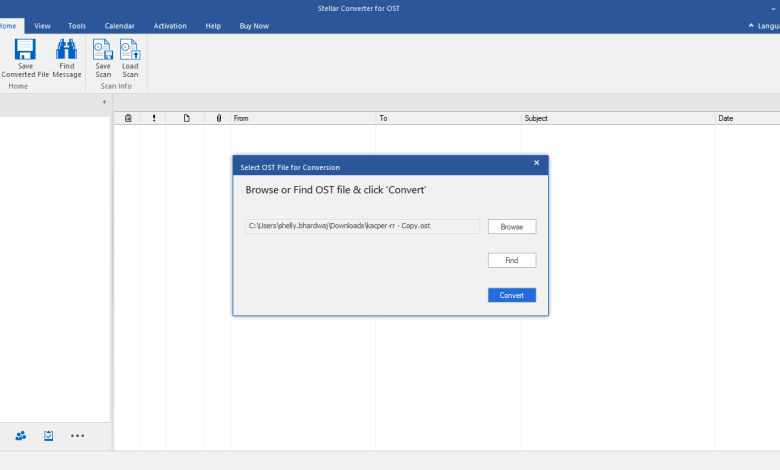This screenshot has width=780, height=470.
Task: Open the Activation tab
Action: coord(170,26)
